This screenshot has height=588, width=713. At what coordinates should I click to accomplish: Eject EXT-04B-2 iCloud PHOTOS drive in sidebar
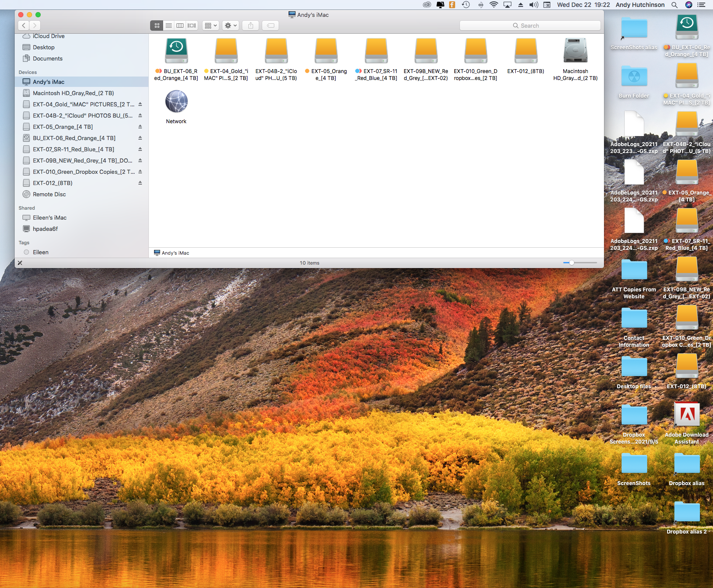tap(140, 115)
